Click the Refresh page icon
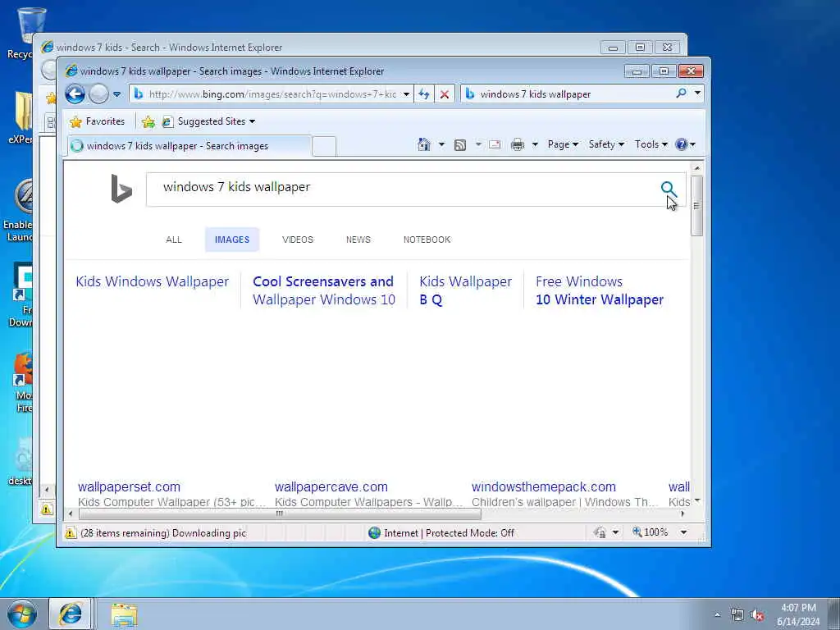Screen dimensions: 840x630 point(424,94)
